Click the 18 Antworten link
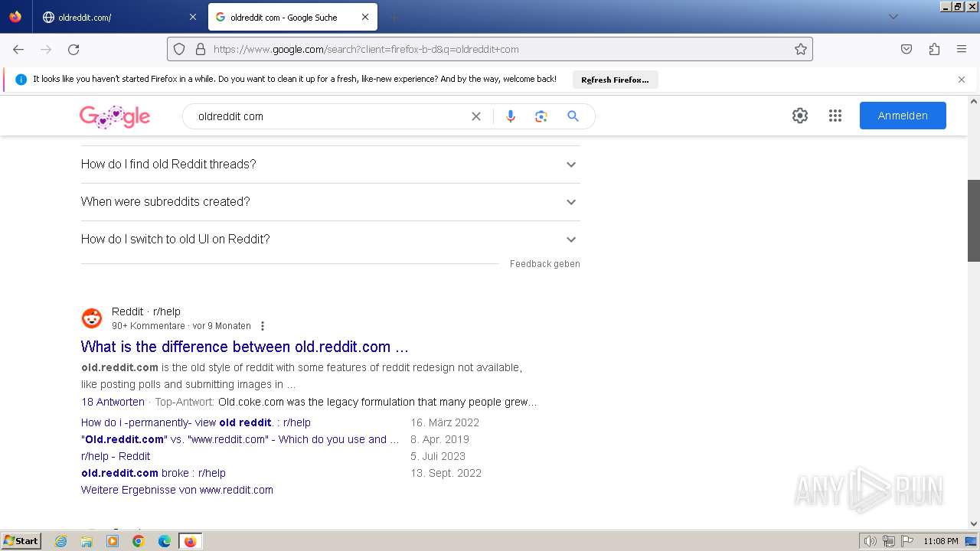The image size is (980, 551). coord(113,402)
